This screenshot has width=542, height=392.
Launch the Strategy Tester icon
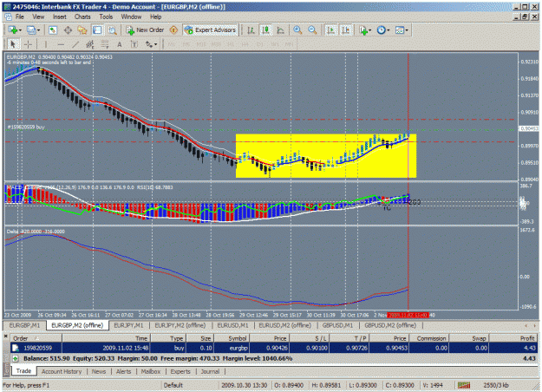(113, 30)
